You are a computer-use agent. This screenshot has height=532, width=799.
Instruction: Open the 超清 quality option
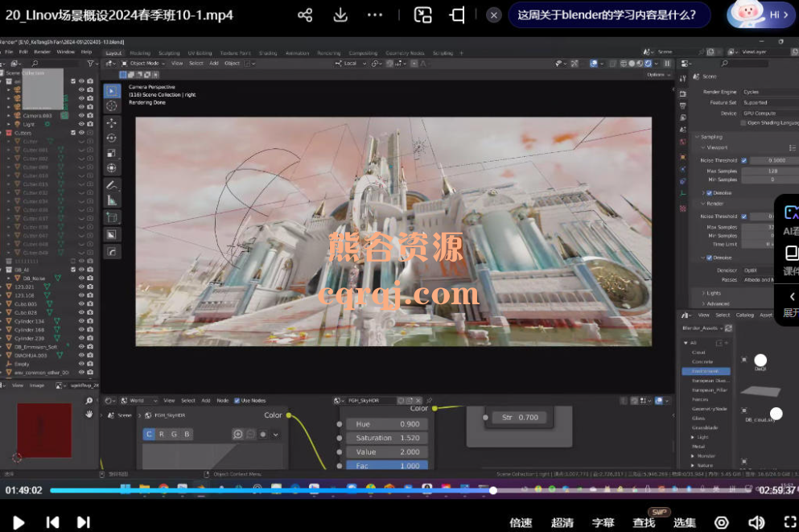click(562, 523)
